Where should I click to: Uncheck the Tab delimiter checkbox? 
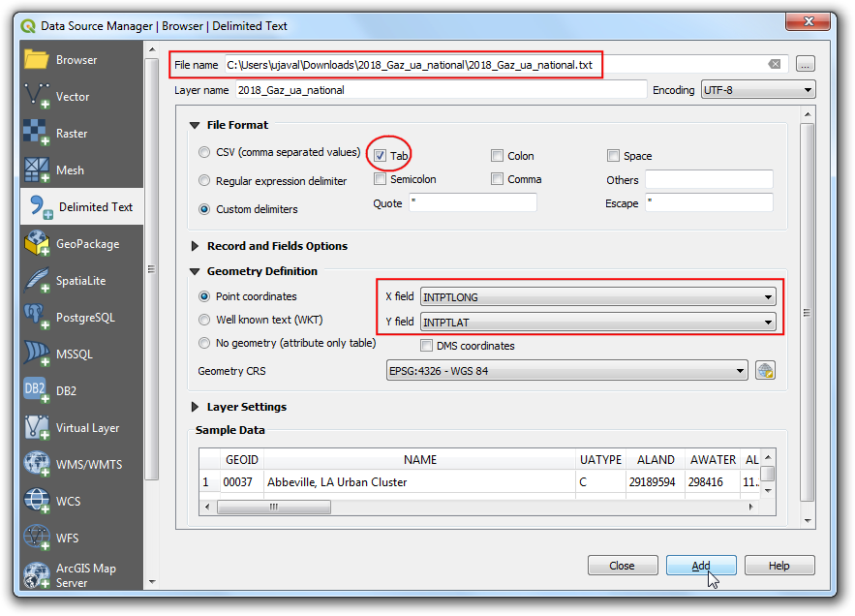(x=381, y=155)
